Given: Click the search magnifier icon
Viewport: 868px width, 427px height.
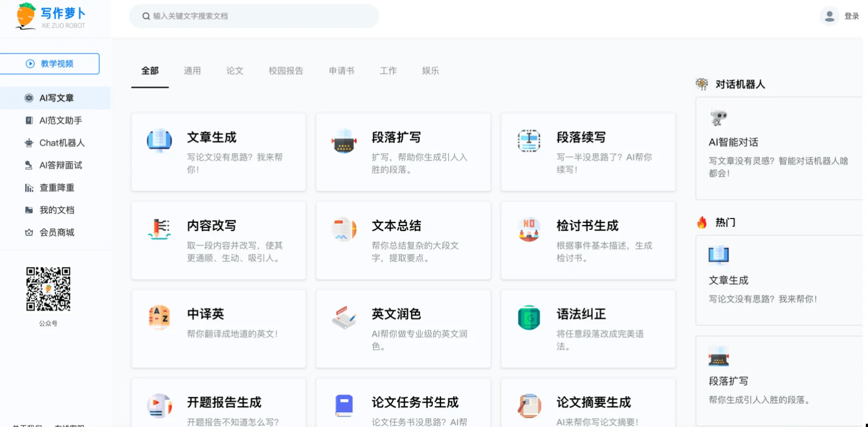Looking at the screenshot, I should click(x=146, y=16).
